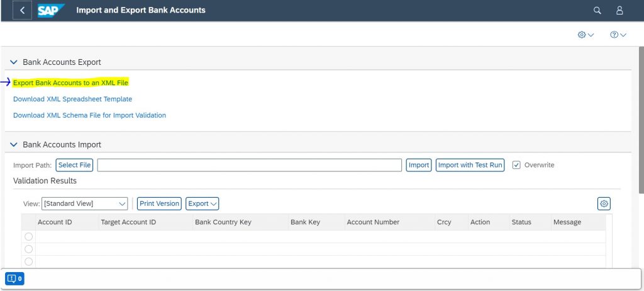Viewport: 644px width, 291px height.
Task: Toggle the Overwrite checkbox
Action: tap(516, 165)
